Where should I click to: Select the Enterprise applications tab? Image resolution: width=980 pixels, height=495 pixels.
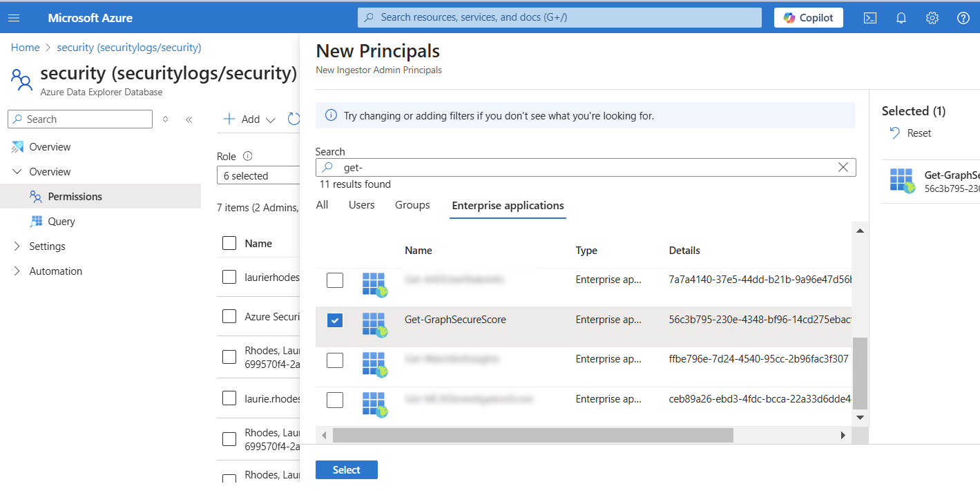click(508, 206)
